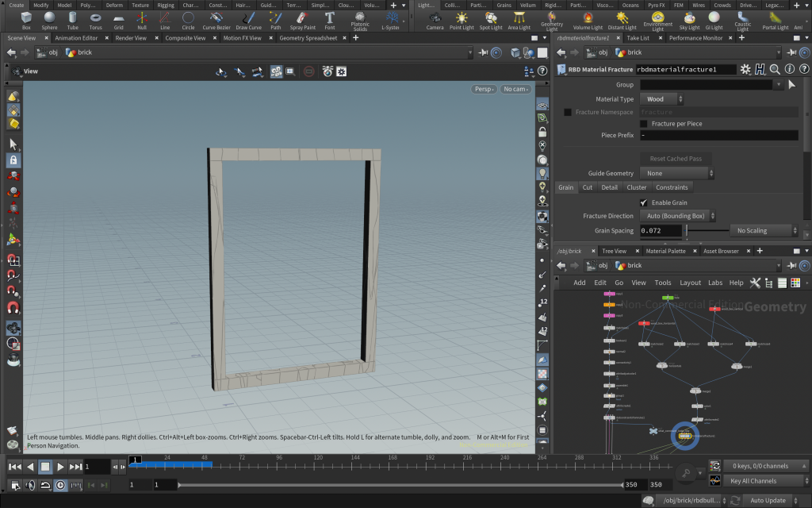812x508 pixels.
Task: Add a Spot Light from the shelf
Action: 490,21
